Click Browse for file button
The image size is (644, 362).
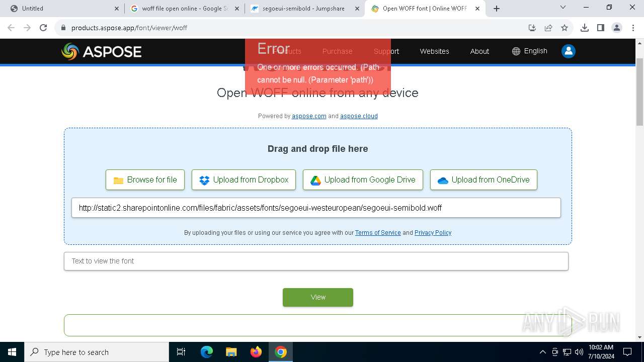pyautogui.click(x=145, y=179)
